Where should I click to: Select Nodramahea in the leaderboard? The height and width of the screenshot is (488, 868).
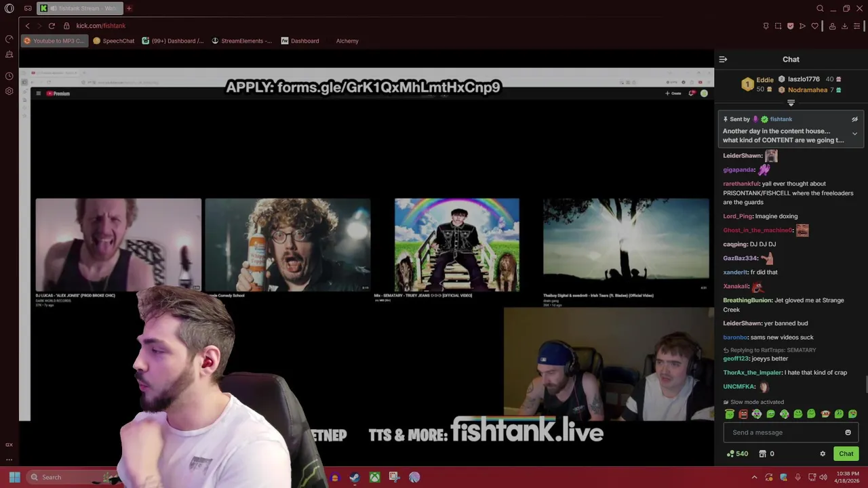tap(808, 90)
